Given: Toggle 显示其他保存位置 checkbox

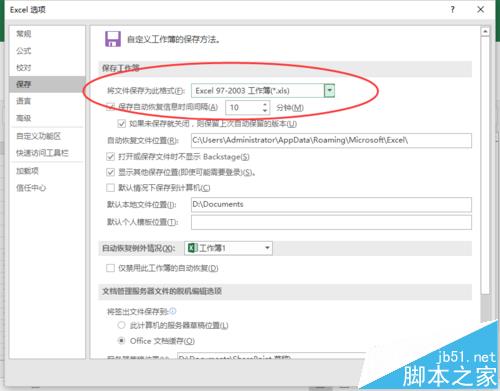Looking at the screenshot, I should click(x=110, y=172).
